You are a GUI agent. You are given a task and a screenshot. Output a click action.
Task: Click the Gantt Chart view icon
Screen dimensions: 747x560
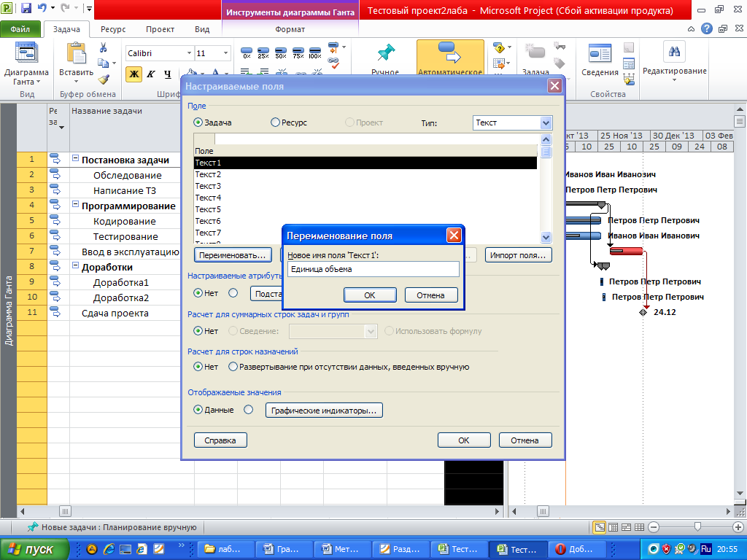27,52
